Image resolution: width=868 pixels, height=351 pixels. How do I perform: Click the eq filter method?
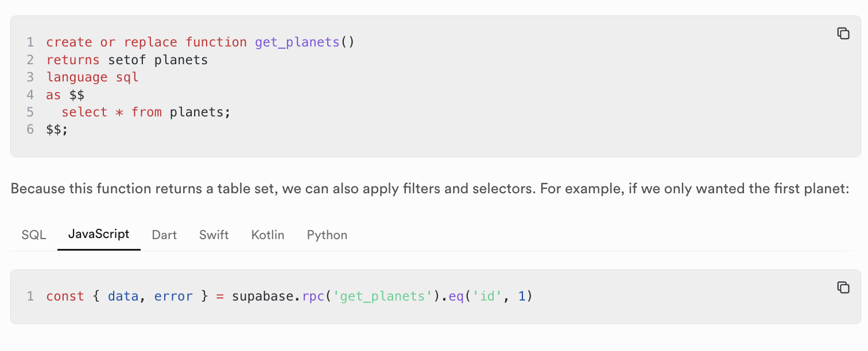456,297
